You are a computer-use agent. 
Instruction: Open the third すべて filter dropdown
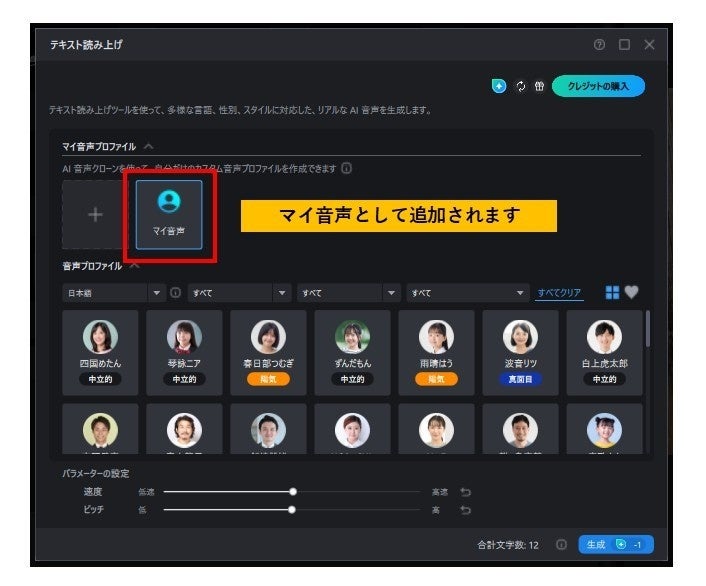pyautogui.click(x=467, y=293)
